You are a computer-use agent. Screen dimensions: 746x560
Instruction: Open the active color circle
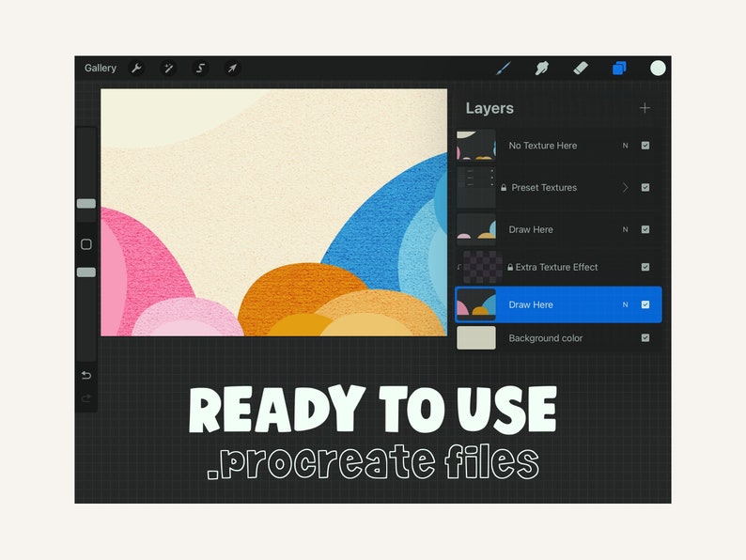point(658,68)
